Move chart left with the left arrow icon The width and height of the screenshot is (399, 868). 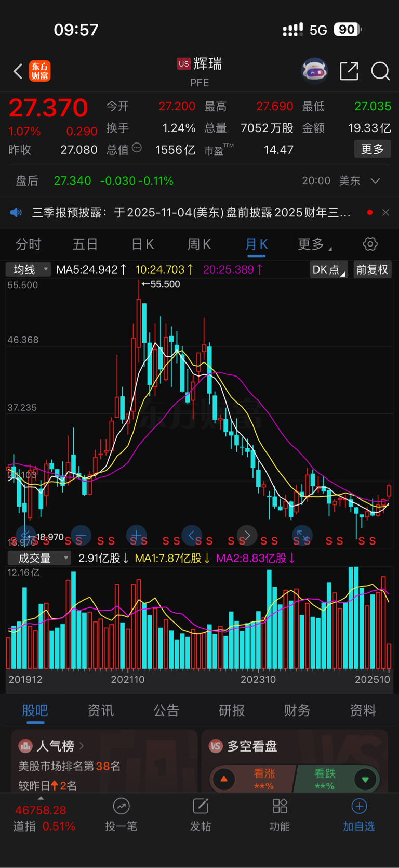192,535
